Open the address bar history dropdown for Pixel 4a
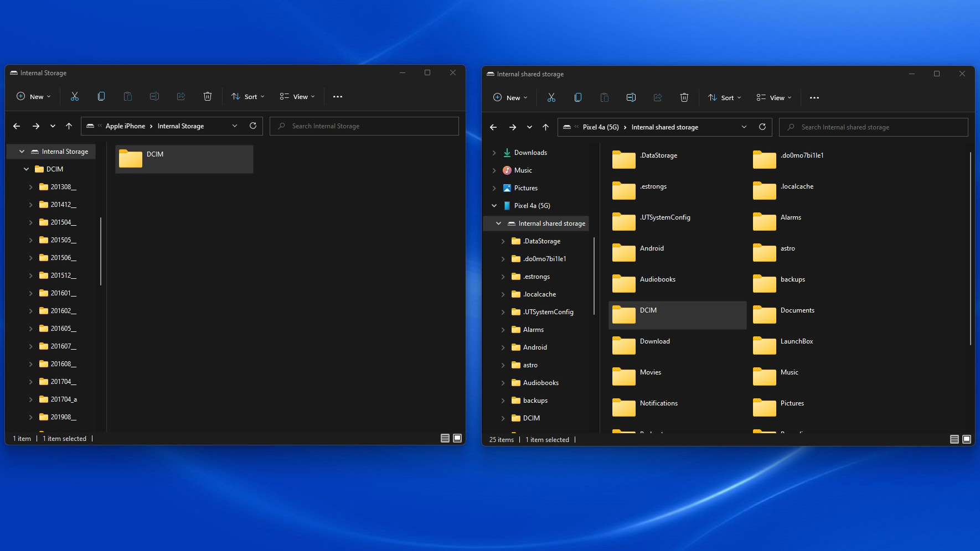 coord(744,127)
